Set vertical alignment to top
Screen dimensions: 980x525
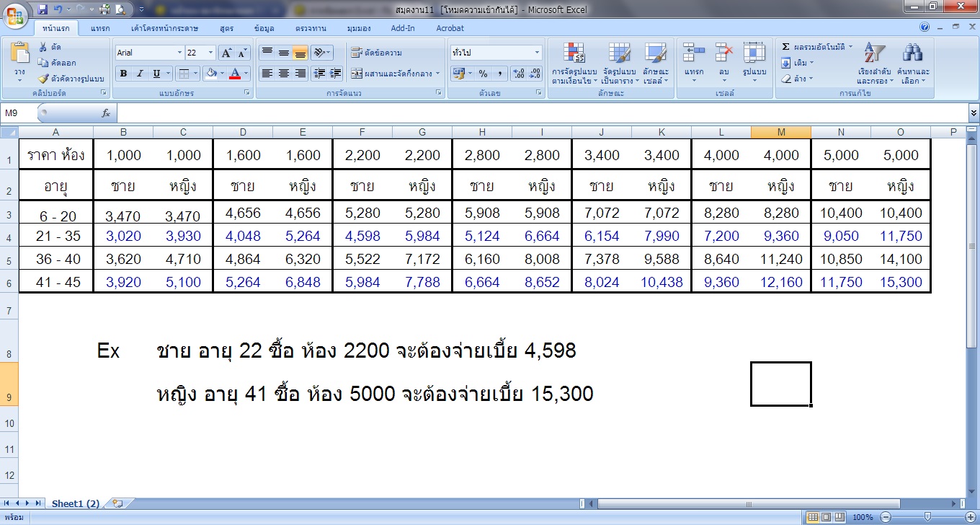[x=267, y=53]
